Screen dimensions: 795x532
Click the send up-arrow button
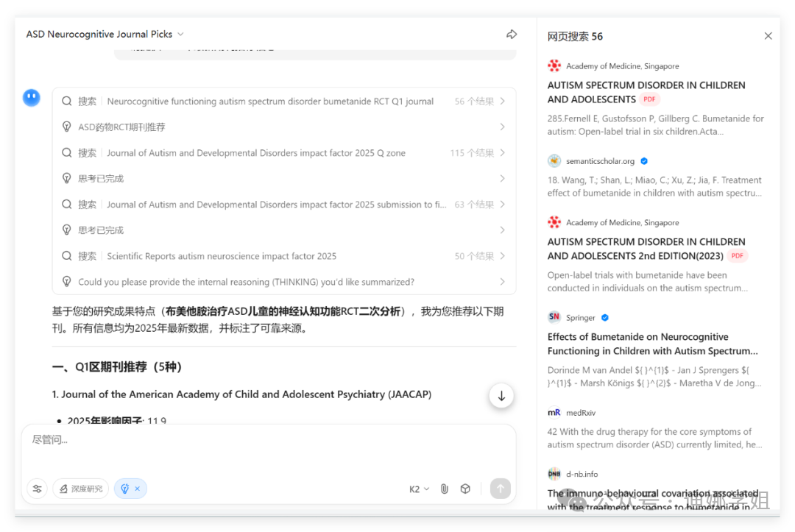click(500, 489)
